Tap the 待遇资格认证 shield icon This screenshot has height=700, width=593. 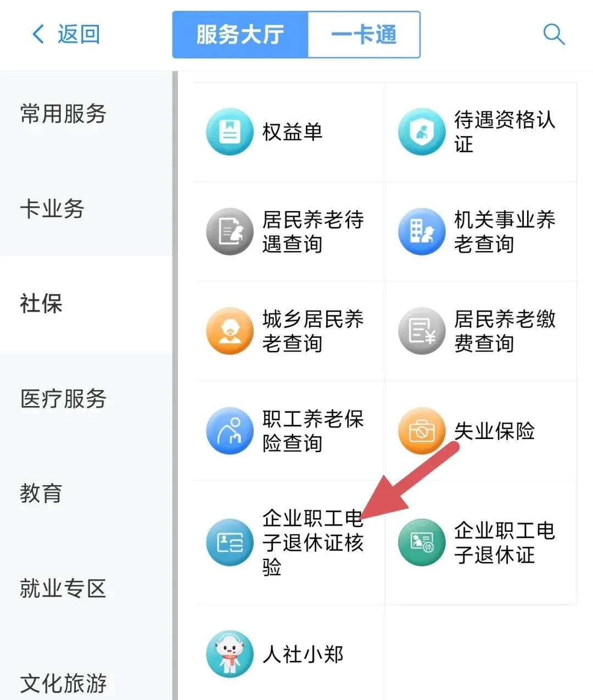(x=422, y=132)
